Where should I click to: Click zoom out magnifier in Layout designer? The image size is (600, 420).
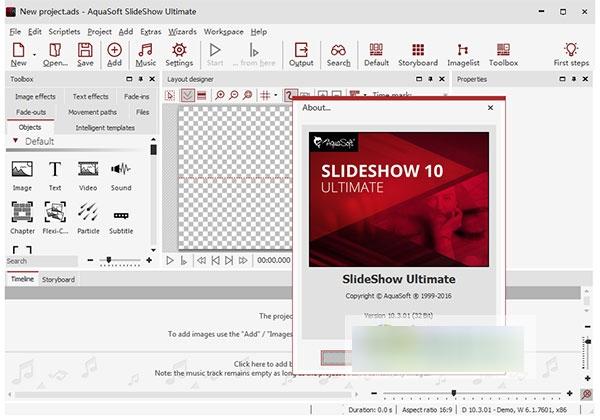(233, 95)
